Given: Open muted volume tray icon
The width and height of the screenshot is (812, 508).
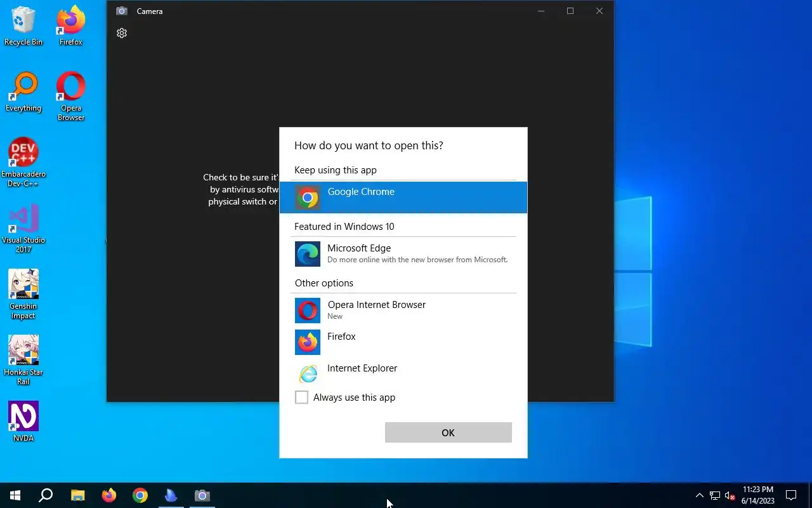Looking at the screenshot, I should tap(730, 495).
